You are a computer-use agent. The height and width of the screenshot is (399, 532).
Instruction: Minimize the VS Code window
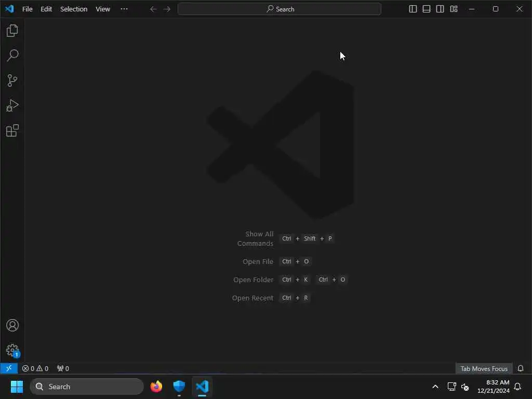[x=472, y=9]
